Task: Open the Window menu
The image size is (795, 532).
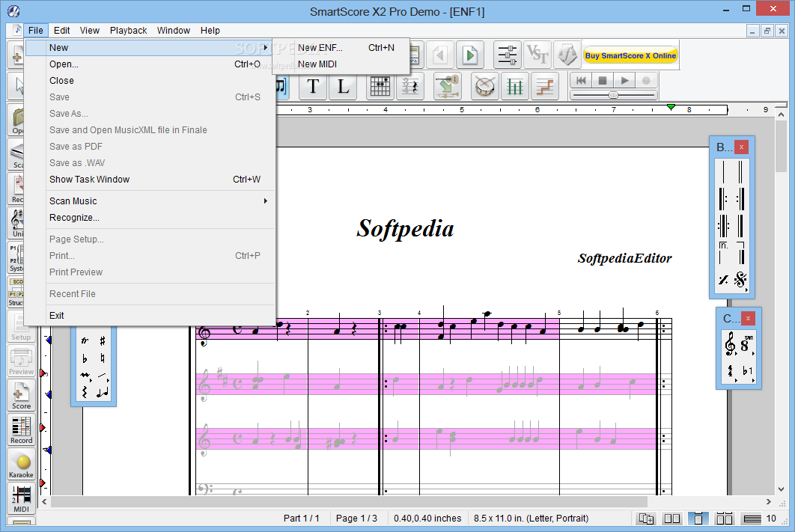Action: coord(174,31)
